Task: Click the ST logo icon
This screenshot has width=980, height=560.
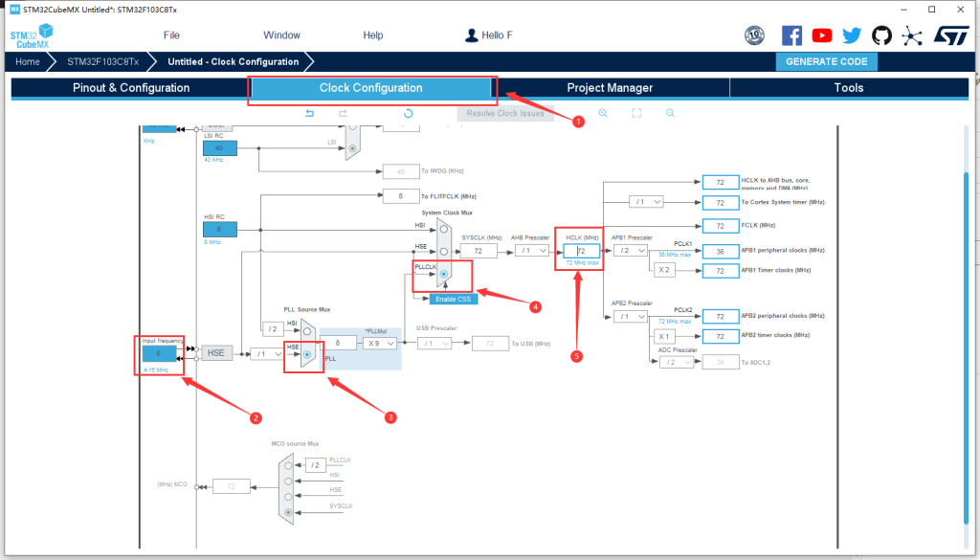Action: pyautogui.click(x=950, y=35)
